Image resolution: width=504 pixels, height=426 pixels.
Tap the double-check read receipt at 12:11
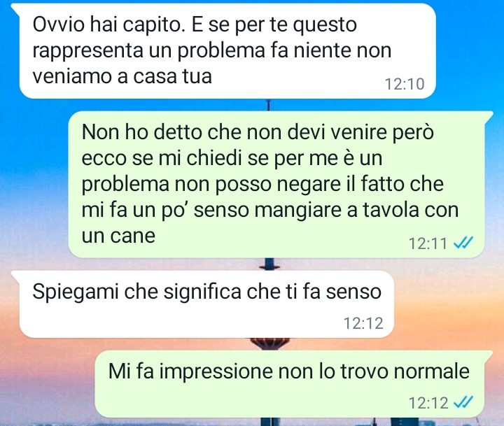pos(463,243)
